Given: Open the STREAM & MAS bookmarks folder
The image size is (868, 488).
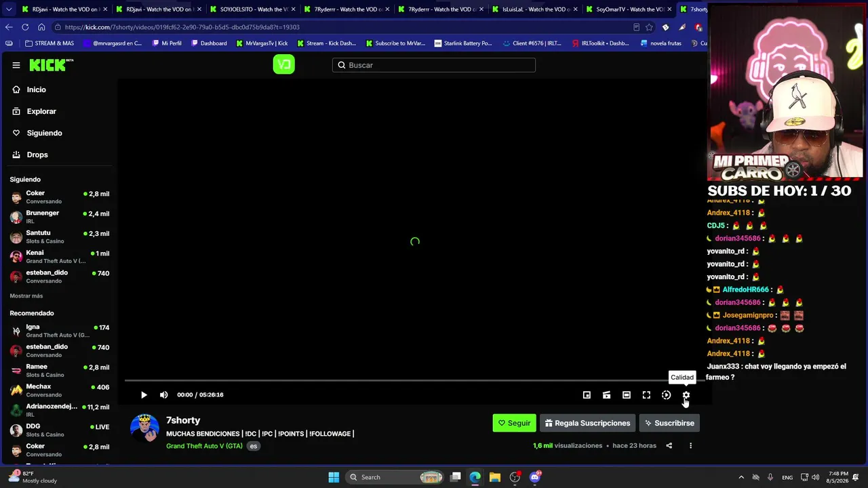Looking at the screenshot, I should pos(49,43).
